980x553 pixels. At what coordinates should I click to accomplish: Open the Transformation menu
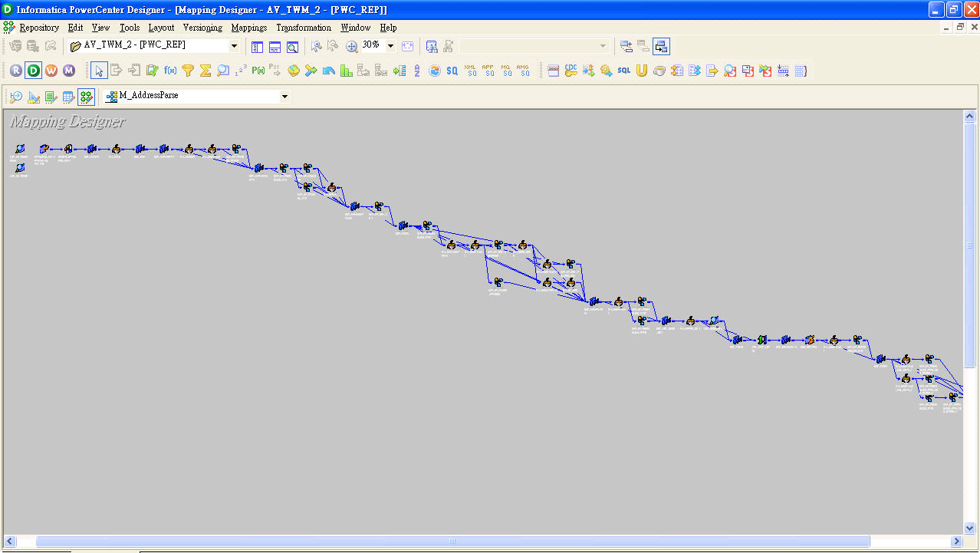(304, 28)
